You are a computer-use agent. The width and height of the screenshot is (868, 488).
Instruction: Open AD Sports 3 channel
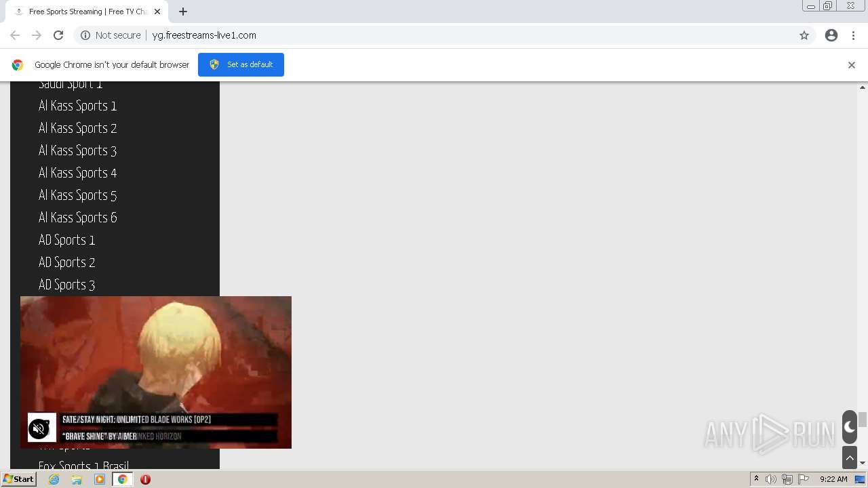pyautogui.click(x=67, y=285)
